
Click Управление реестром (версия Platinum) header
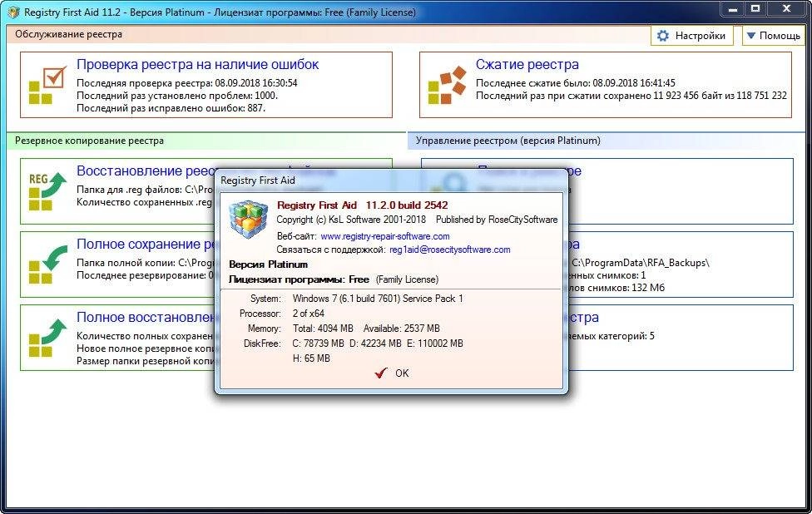(508, 141)
